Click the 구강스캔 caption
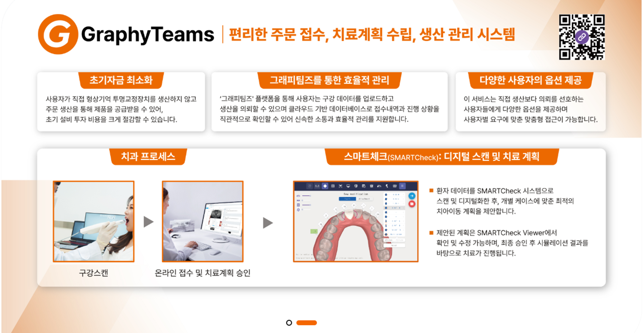This screenshot has height=333, width=644. (93, 273)
